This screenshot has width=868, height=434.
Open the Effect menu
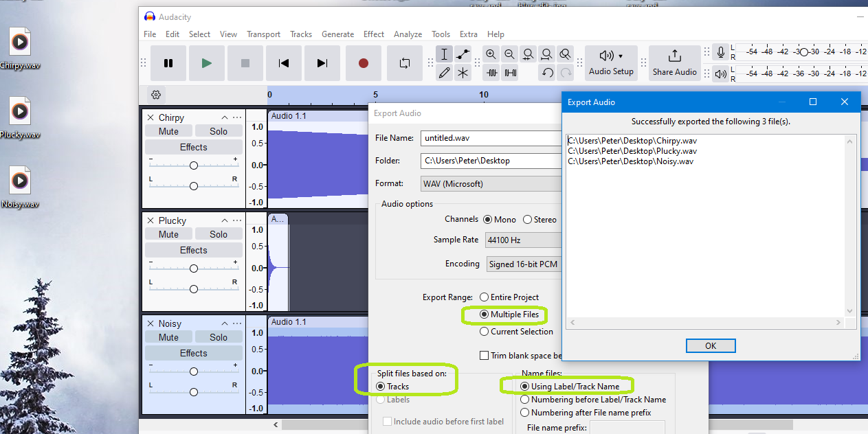pyautogui.click(x=373, y=34)
